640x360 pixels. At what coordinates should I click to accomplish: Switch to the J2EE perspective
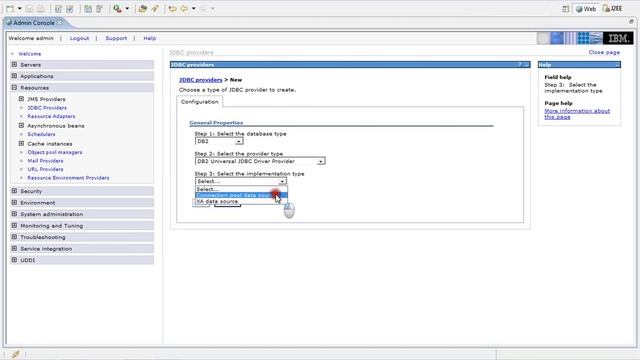tap(613, 9)
